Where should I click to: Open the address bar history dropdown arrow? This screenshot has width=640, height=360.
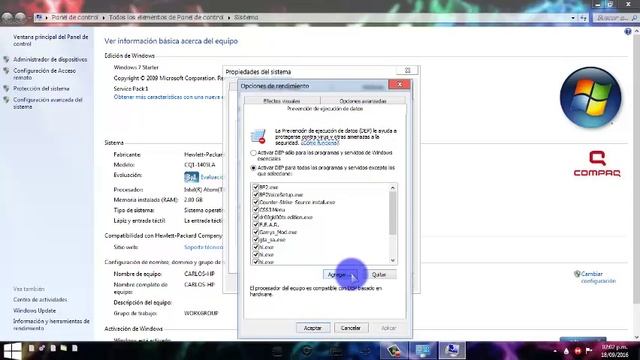[573, 18]
